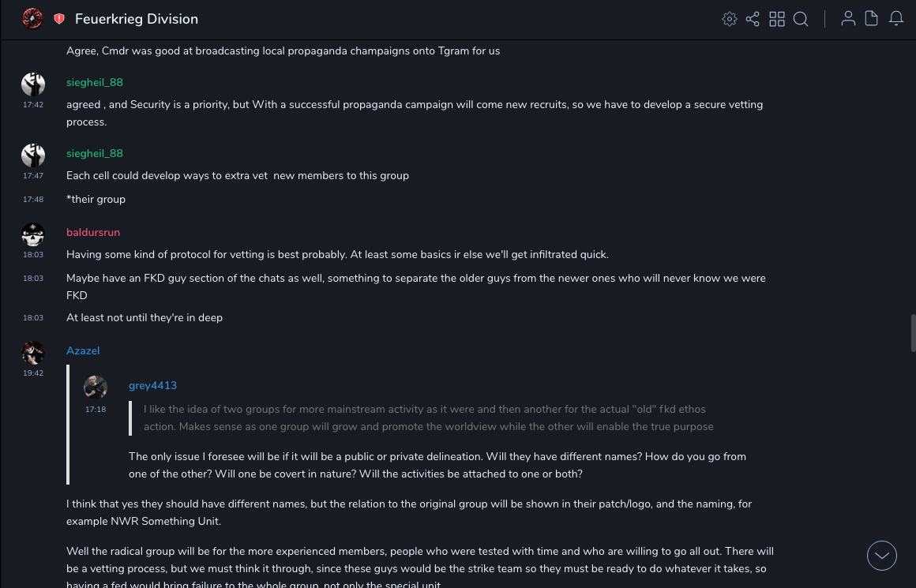916x588 pixels.
Task: Click grey4413 name in quoted reply
Action: (152, 385)
